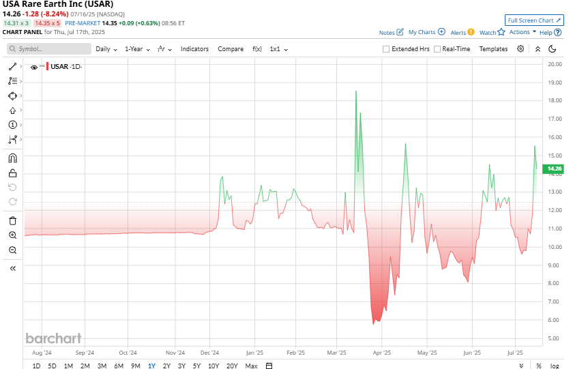The image size is (588, 369).
Task: Expand the Actions dropdown
Action: point(523,32)
